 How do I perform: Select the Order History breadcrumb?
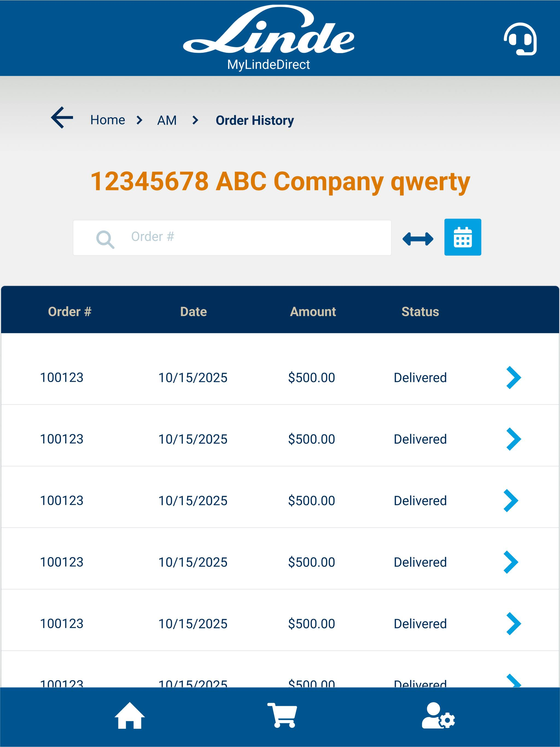pyautogui.click(x=255, y=120)
